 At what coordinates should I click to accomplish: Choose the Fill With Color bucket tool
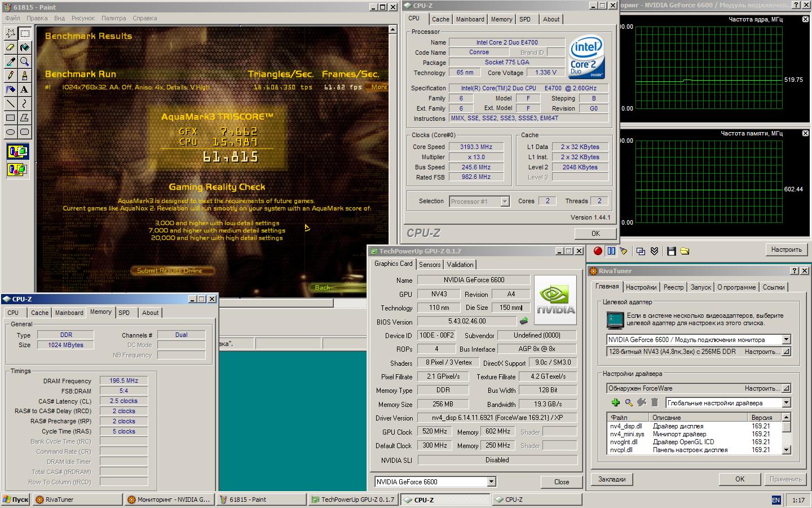25,48
